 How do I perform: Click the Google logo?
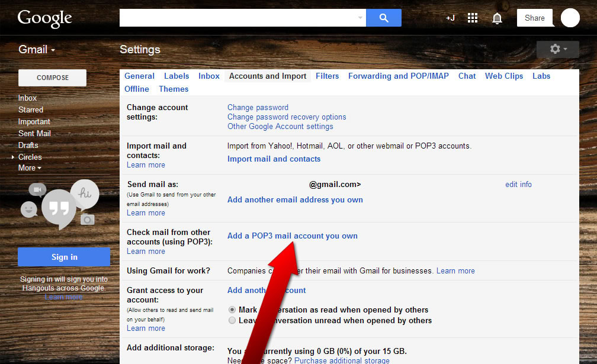(x=44, y=19)
